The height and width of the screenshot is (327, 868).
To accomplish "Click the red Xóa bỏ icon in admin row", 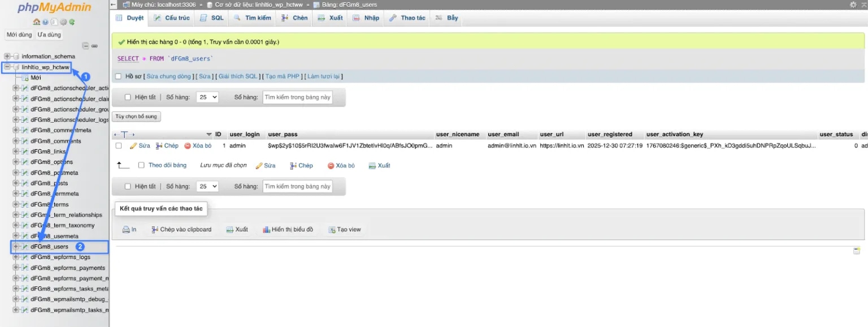I will point(188,146).
